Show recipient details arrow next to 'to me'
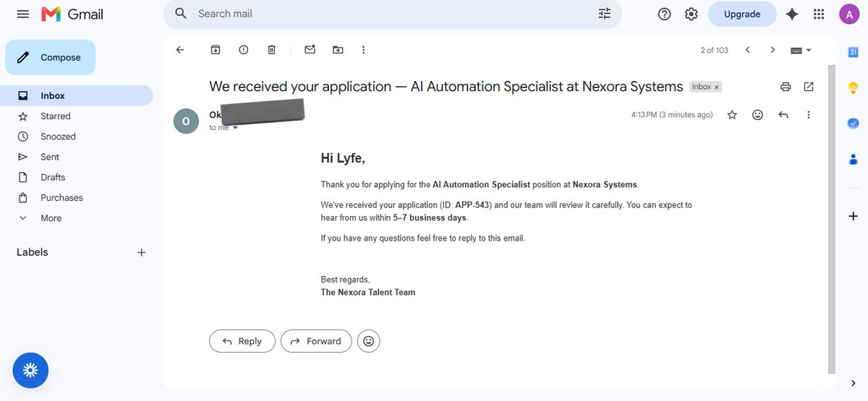Screen dimensions: 868x401 pos(235,128)
